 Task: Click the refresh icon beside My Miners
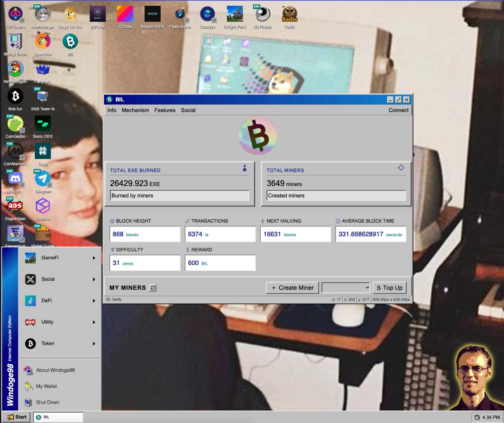[153, 288]
